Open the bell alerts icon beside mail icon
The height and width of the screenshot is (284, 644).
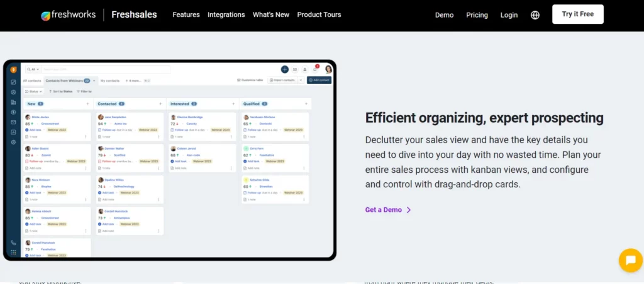pos(305,69)
